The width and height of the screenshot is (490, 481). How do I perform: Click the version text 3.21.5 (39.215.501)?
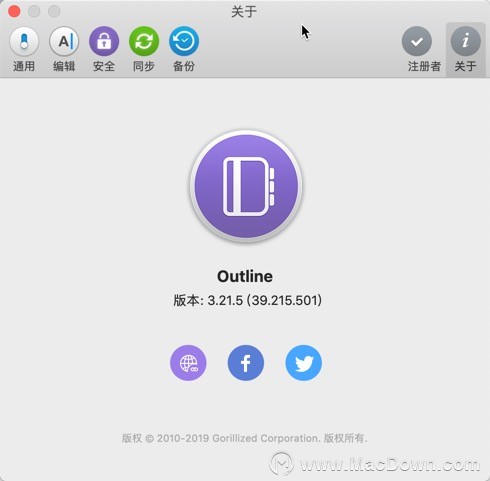pyautogui.click(x=247, y=300)
